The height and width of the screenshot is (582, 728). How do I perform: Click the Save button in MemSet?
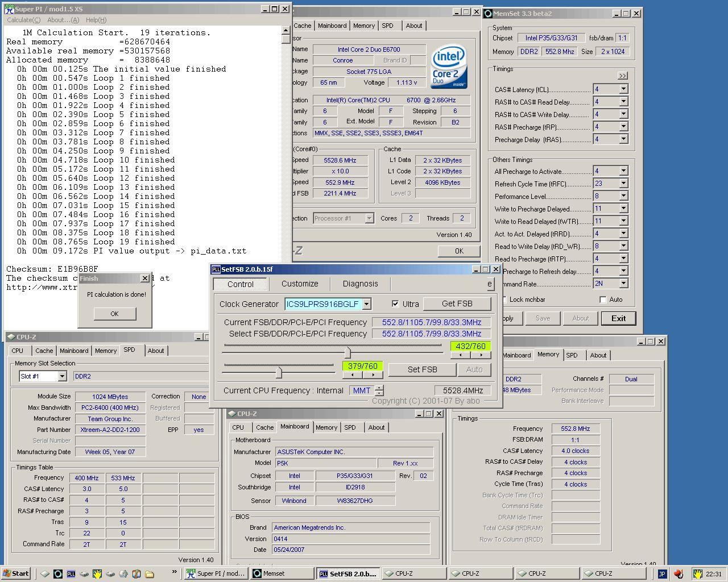pyautogui.click(x=543, y=318)
